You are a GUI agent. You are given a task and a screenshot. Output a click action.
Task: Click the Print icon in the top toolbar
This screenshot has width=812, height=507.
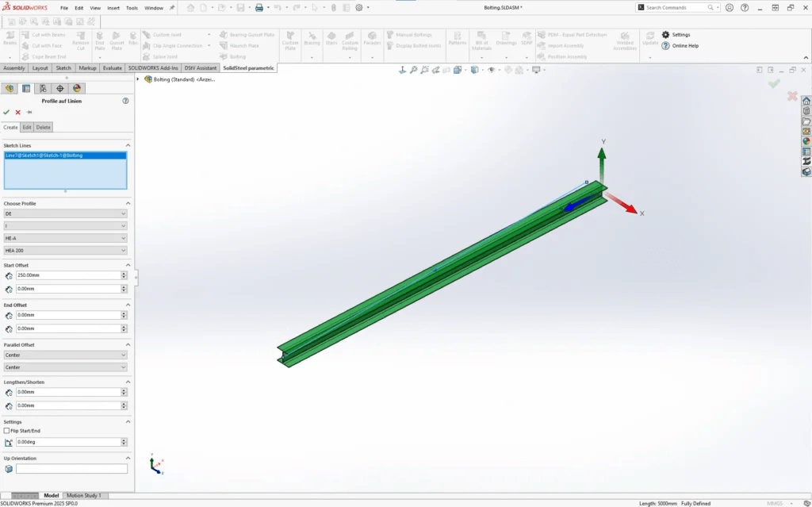[259, 8]
